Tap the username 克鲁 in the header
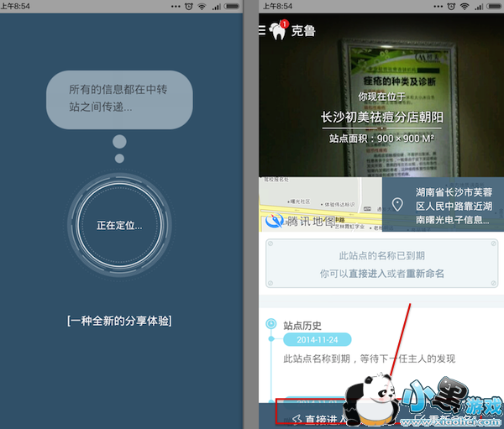 pos(303,31)
